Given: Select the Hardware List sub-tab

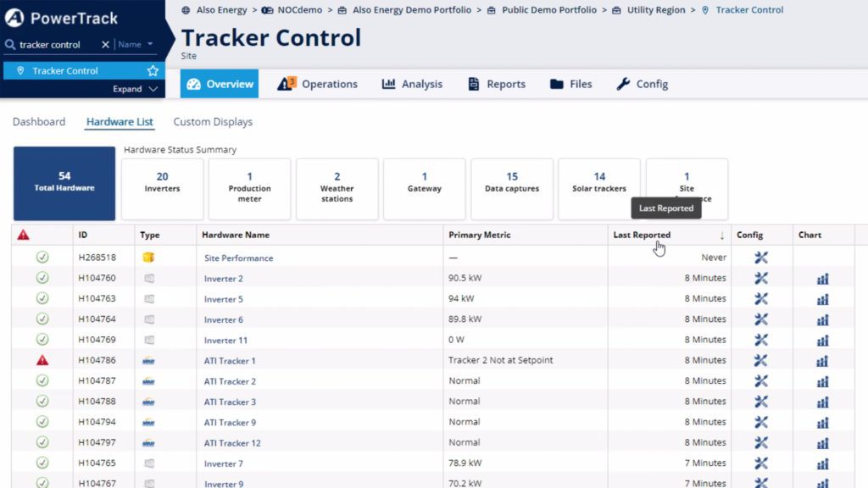Looking at the screenshot, I should coord(120,122).
